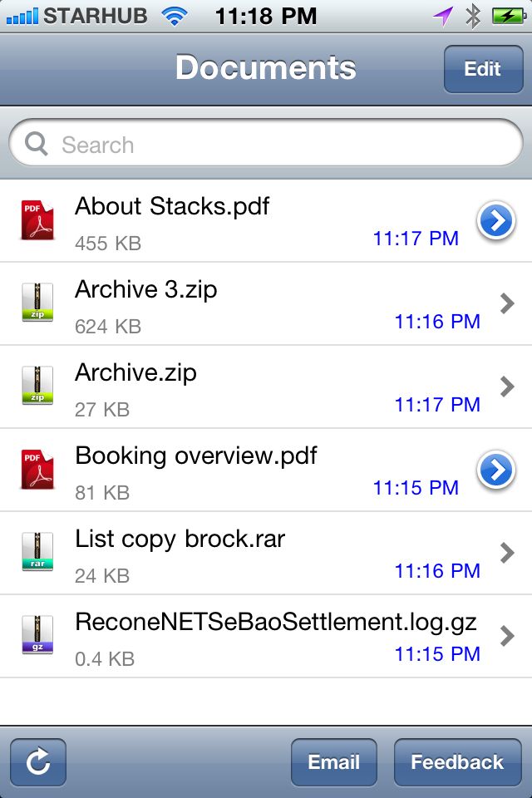
Task: Tap the magnifier icon in search bar
Action: pos(36,144)
